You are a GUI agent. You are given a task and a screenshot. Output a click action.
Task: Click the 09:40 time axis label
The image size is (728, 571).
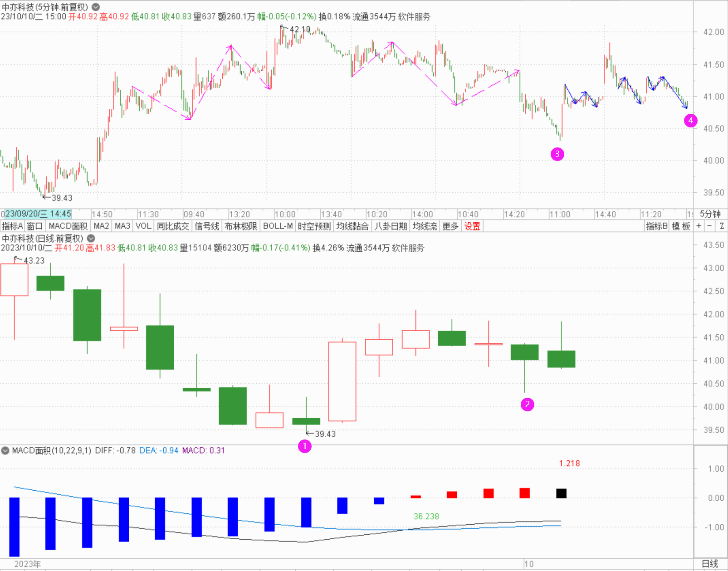(x=194, y=214)
